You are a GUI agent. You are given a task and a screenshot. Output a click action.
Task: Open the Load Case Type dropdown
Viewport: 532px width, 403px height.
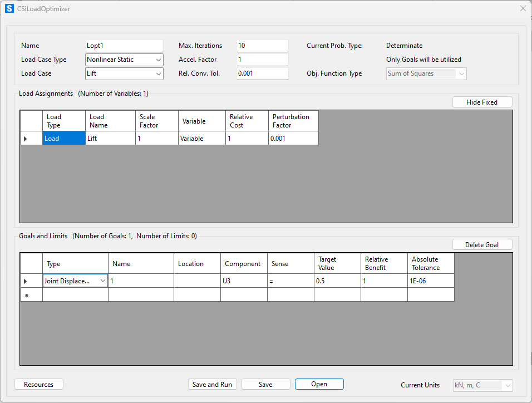click(x=159, y=59)
